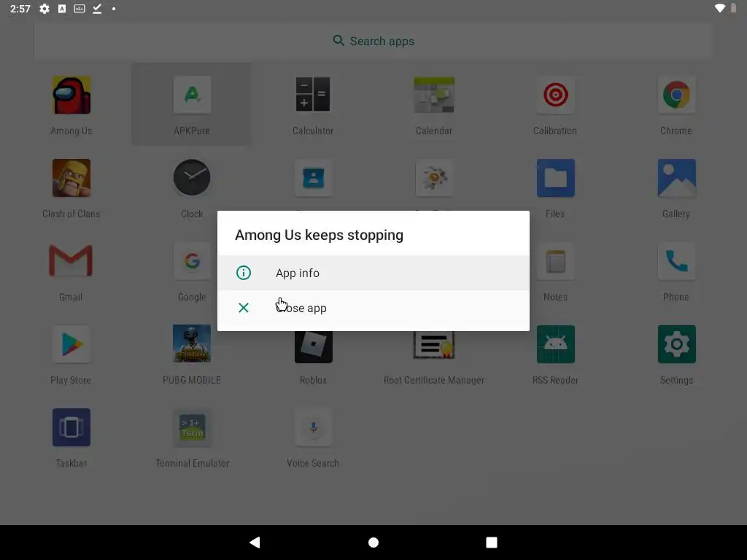The height and width of the screenshot is (560, 747).
Task: Tap the Home navigation button
Action: [x=373, y=542]
